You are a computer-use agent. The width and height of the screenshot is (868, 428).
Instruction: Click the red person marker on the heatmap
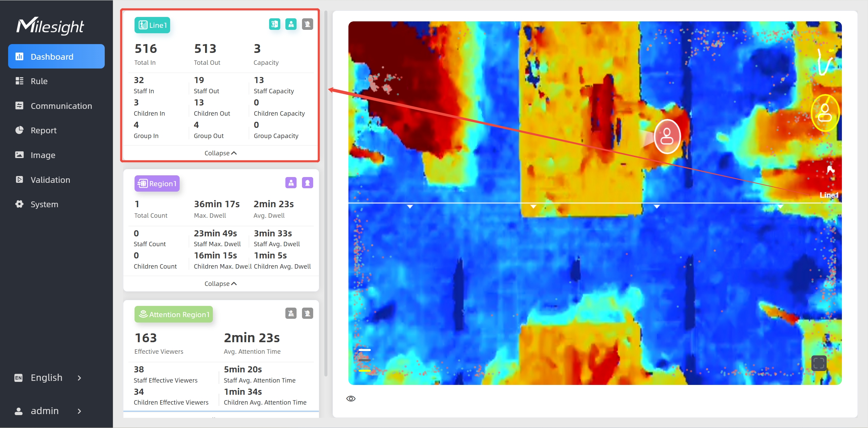click(x=667, y=136)
